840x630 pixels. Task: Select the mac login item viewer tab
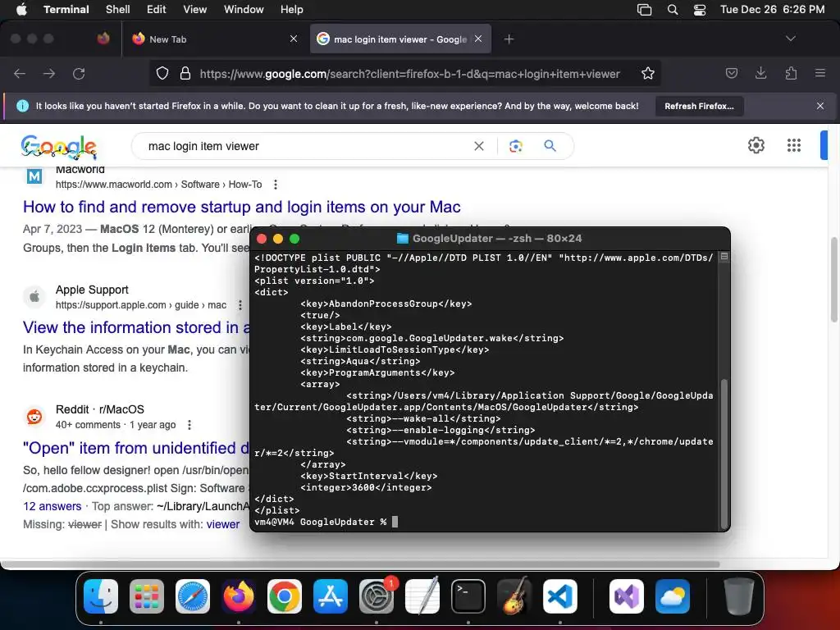pyautogui.click(x=400, y=39)
